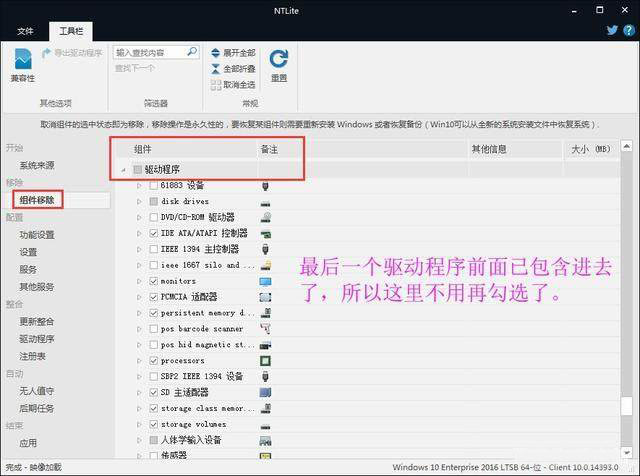Go to 更新整合 page
The height and width of the screenshot is (476, 640).
[37, 322]
